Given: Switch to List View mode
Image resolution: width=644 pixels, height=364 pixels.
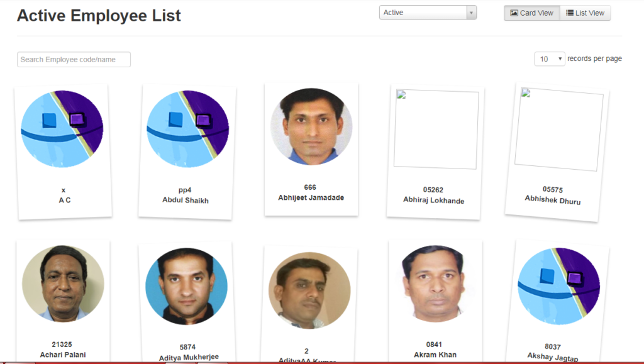Looking at the screenshot, I should click(585, 13).
